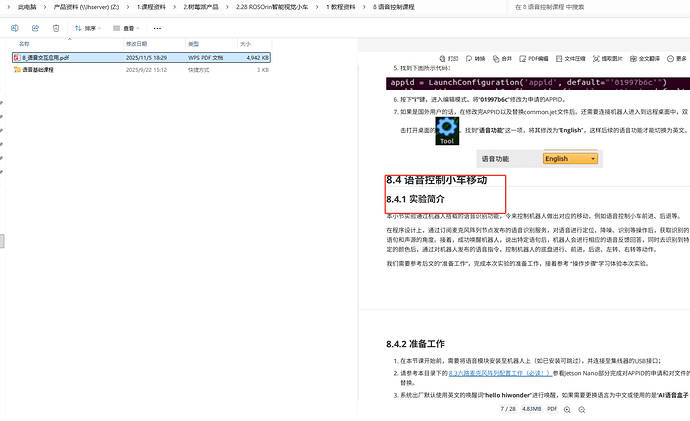Navigate to 此电脑 in breadcrumb
690x421 pixels.
click(x=27, y=7)
